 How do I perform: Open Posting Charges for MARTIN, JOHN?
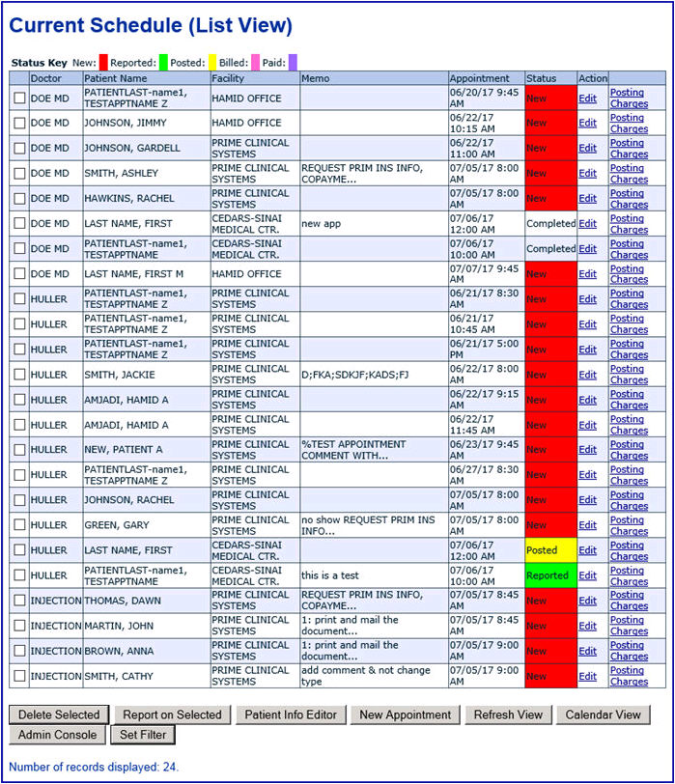pos(629,626)
